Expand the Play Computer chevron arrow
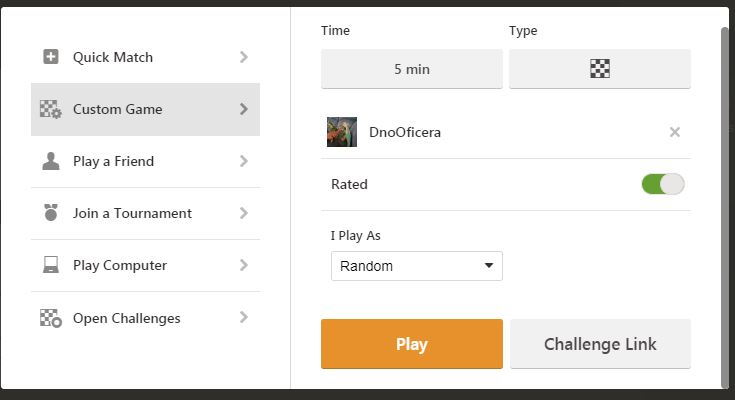The width and height of the screenshot is (735, 400). 244,265
